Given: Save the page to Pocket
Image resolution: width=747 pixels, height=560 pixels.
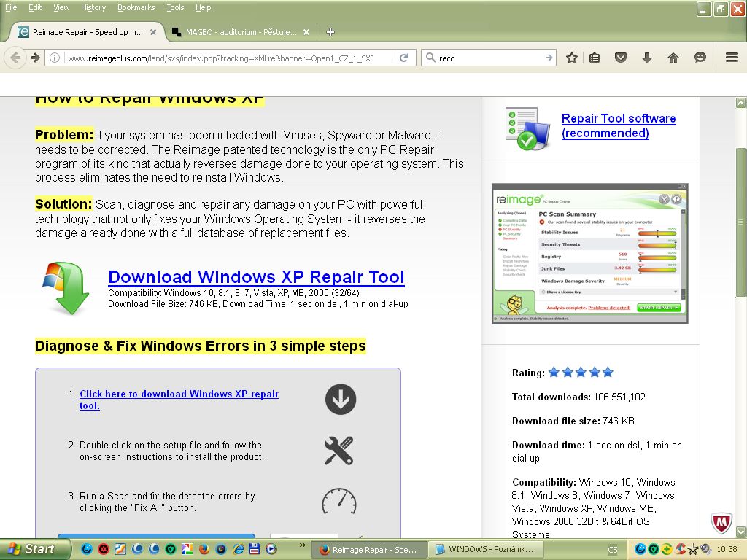Looking at the screenshot, I should (620, 58).
